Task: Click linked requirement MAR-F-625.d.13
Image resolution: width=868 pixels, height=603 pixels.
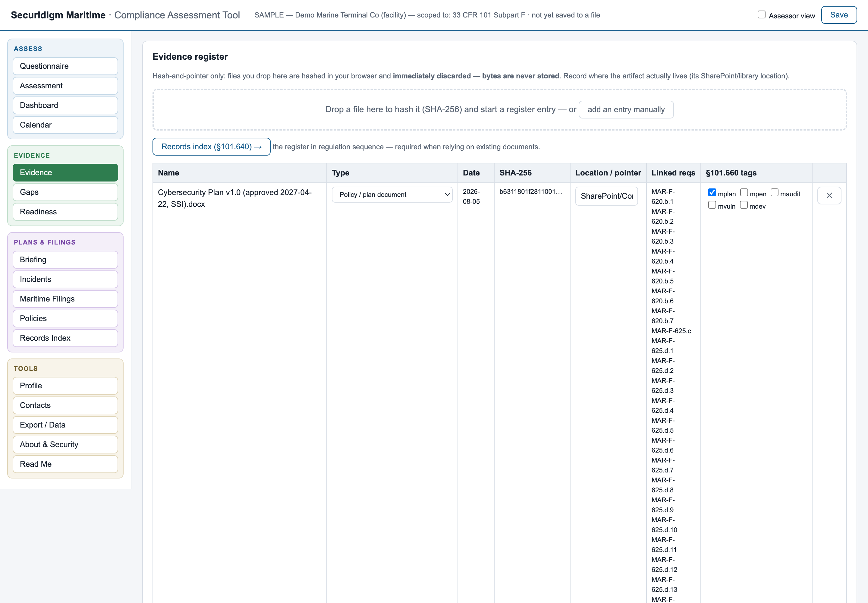Action: click(x=664, y=585)
